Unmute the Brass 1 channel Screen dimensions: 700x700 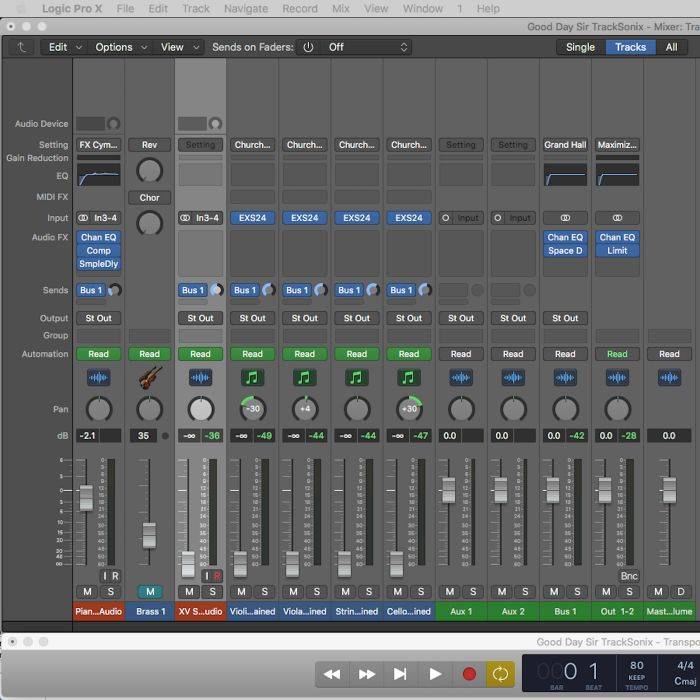[x=150, y=592]
